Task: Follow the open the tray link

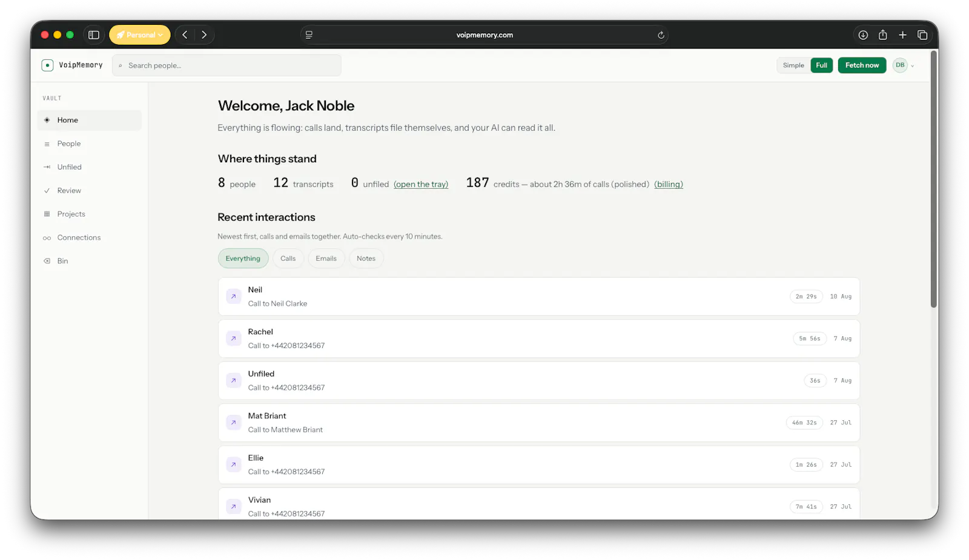Action: (421, 184)
